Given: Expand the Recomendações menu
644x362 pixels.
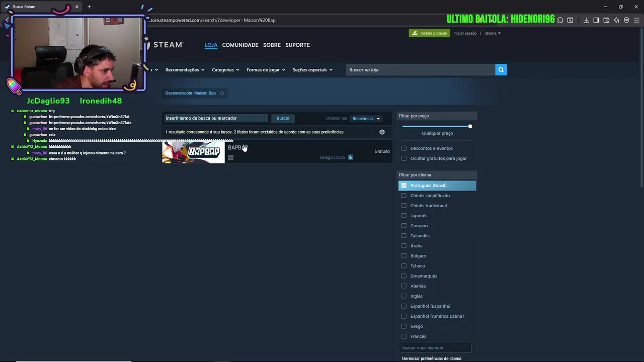Looking at the screenshot, I should 185,70.
